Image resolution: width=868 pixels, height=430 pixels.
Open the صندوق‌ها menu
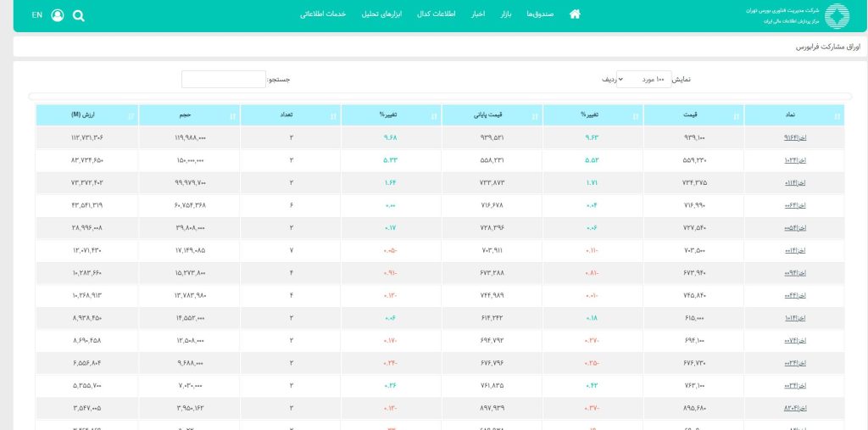coord(539,14)
